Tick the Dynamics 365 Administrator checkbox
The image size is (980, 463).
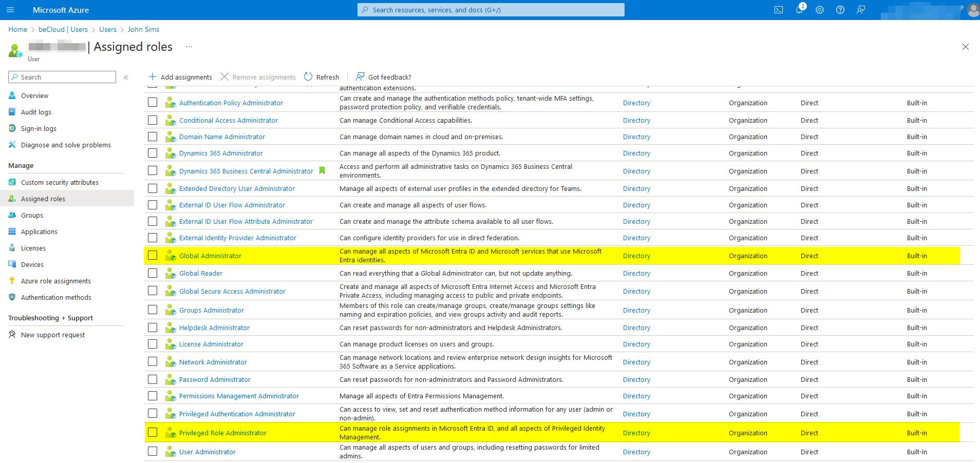click(153, 153)
